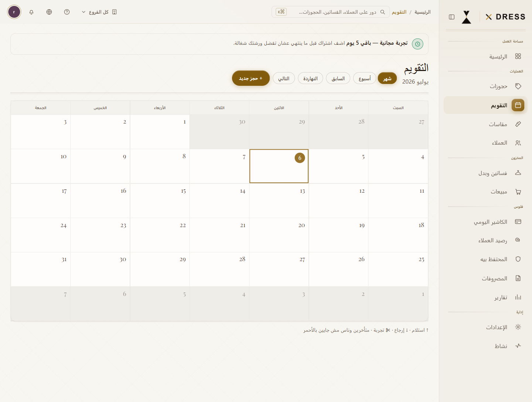The height and width of the screenshot is (402, 532).
Task: Expand the كل الفروع branch dropdown
Action: 99,12
